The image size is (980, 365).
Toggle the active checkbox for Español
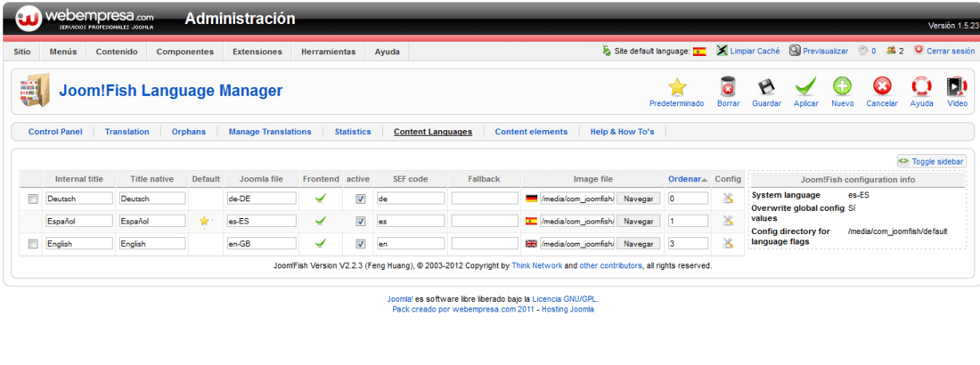(x=360, y=222)
